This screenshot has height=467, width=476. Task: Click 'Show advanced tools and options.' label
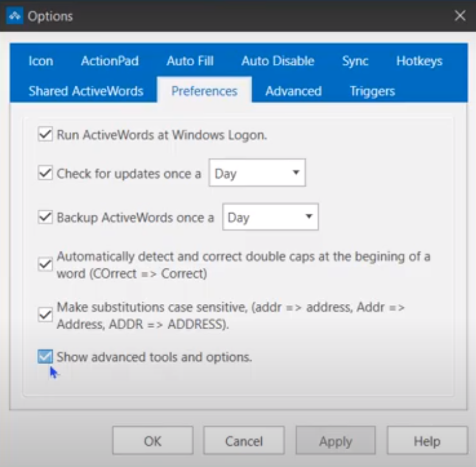tap(154, 357)
